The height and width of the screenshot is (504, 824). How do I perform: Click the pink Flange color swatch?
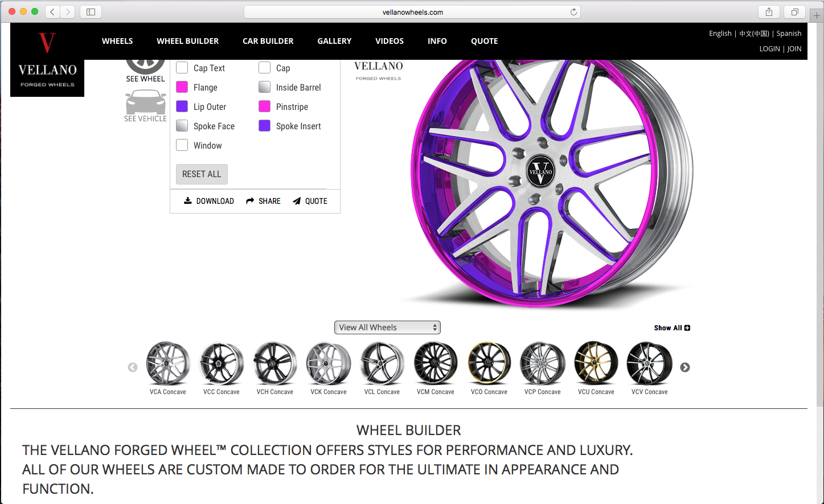(x=182, y=87)
